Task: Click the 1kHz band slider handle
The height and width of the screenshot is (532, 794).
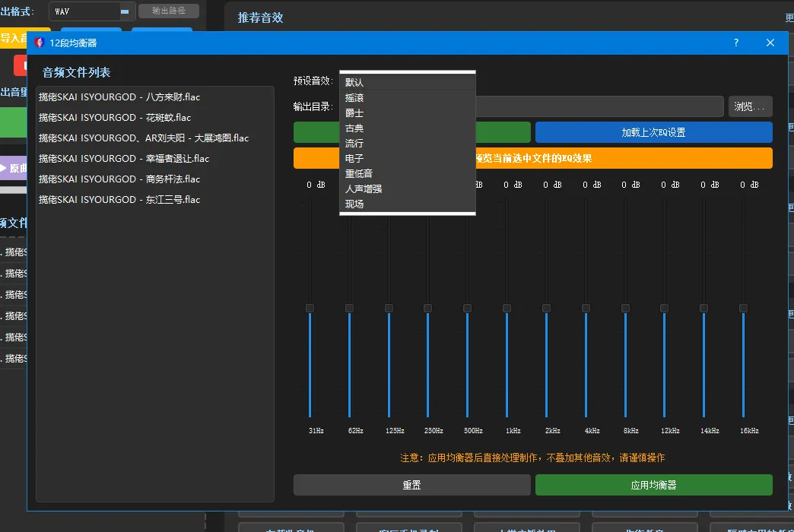Action: (507, 309)
